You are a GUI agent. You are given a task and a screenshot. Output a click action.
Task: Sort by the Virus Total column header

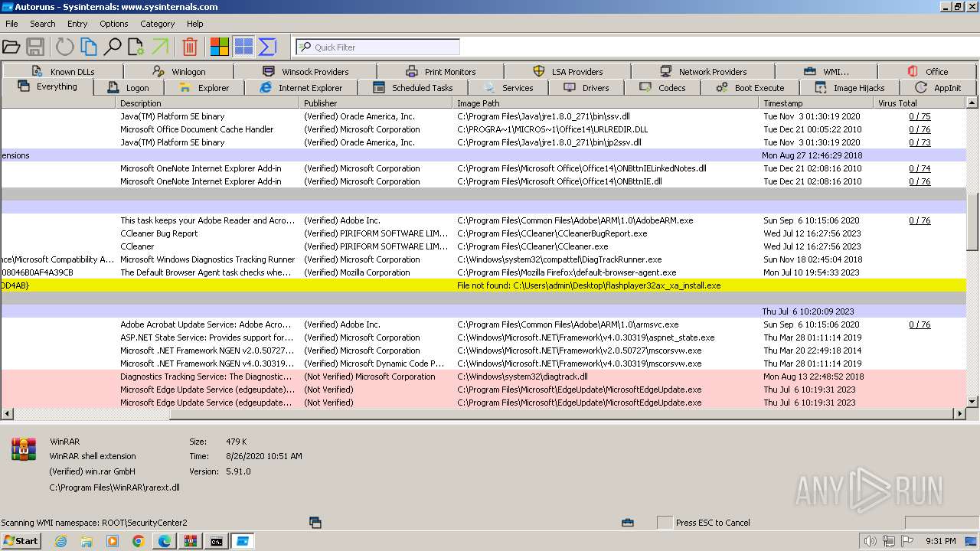(920, 103)
